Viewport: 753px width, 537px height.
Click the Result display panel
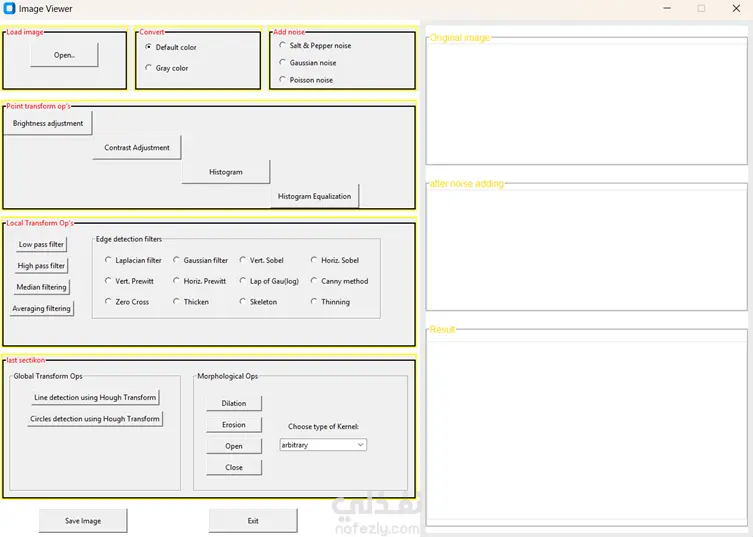tap(586, 427)
